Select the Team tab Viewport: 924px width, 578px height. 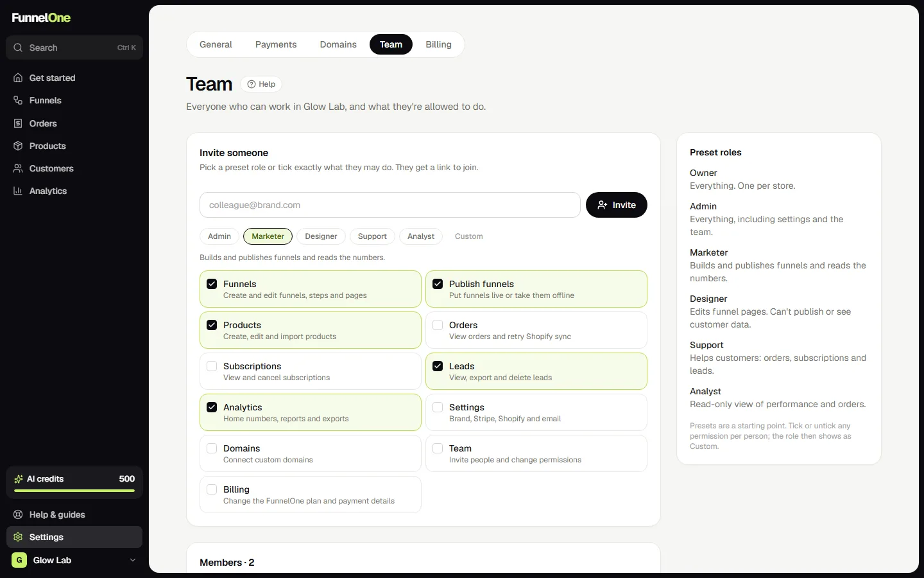pos(391,44)
